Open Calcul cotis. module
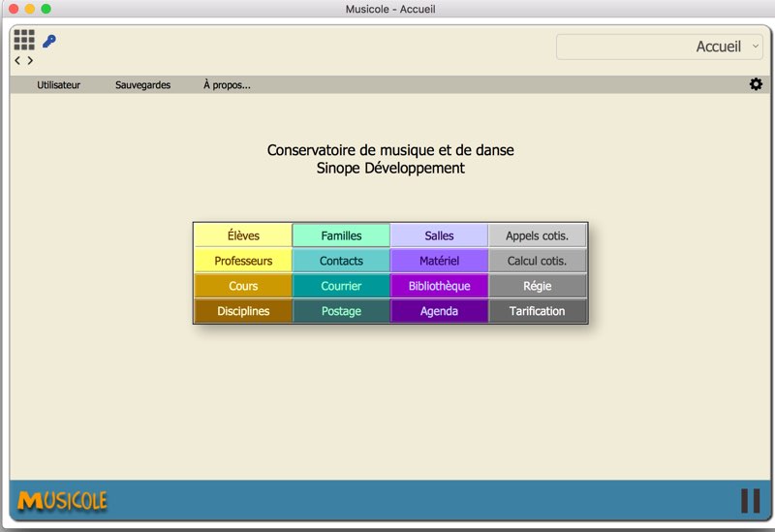 (538, 261)
